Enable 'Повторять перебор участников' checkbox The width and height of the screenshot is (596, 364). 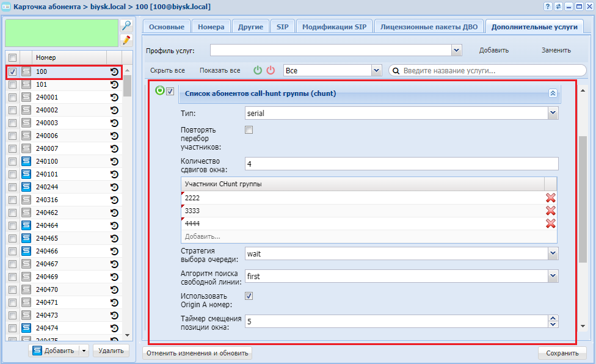tap(249, 129)
